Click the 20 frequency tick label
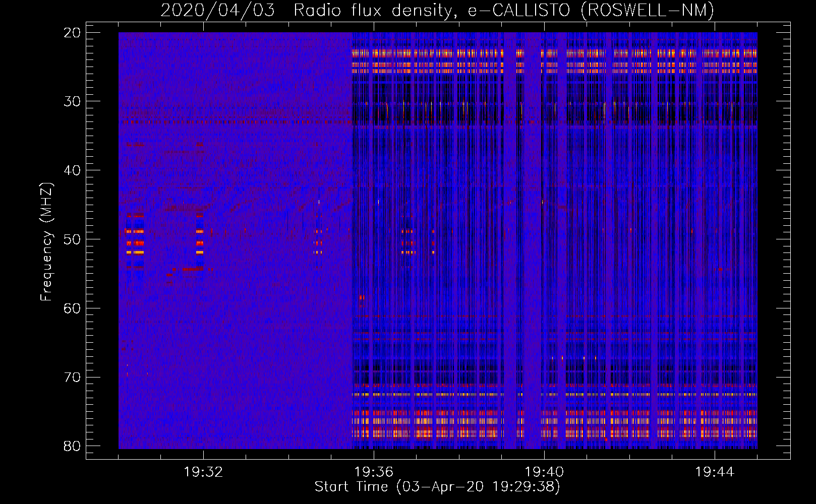 click(x=73, y=33)
